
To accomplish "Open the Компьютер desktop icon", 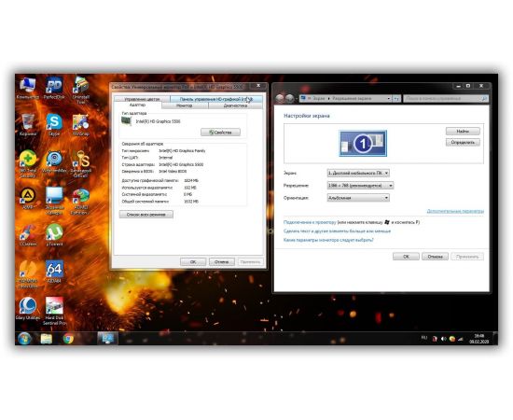I will [x=27, y=88].
